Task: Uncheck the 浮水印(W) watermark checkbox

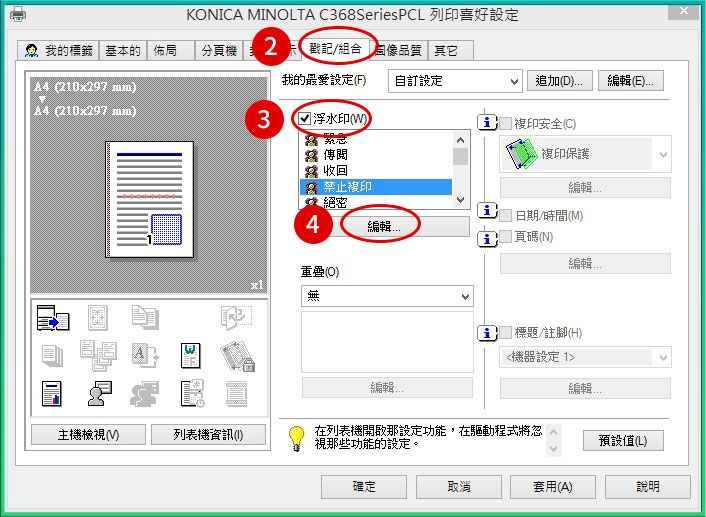Action: 305,118
